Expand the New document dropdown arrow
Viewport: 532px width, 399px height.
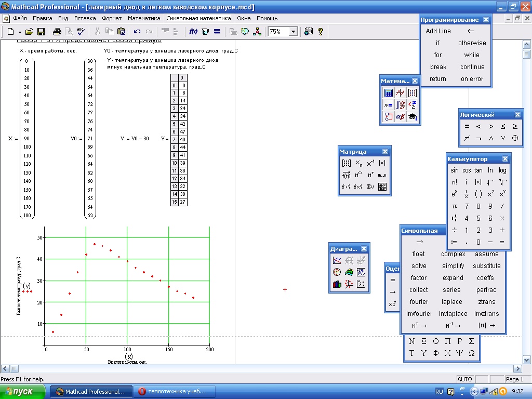pyautogui.click(x=19, y=32)
